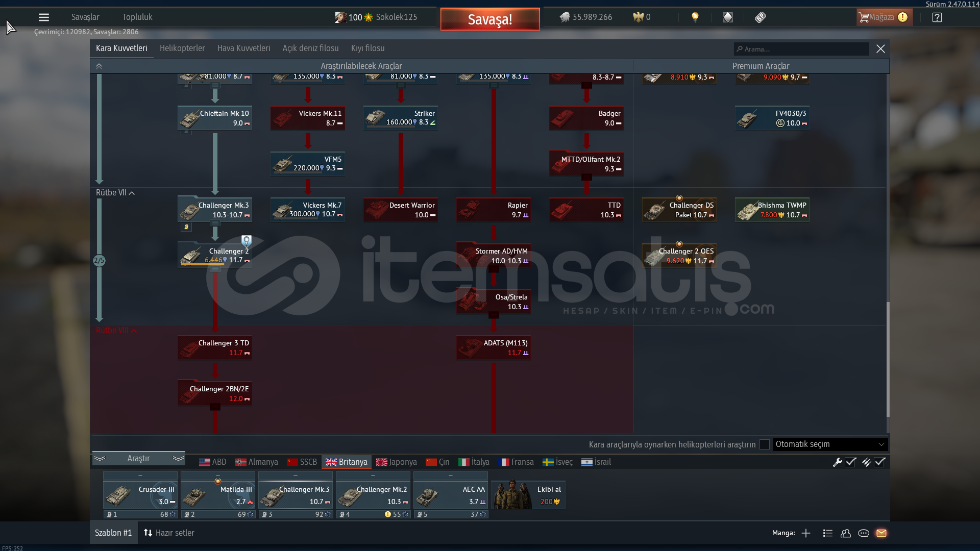Collapse the Araştır research panel
Image resolution: width=980 pixels, height=551 pixels.
point(138,458)
